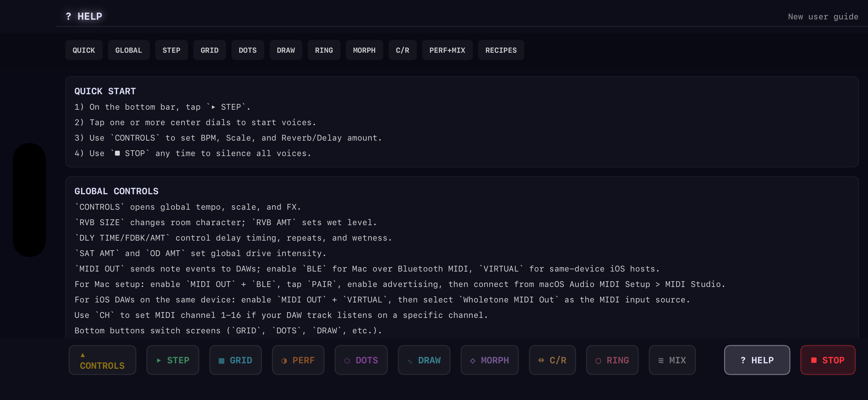Screen dimensions: 868x400
Task: Open the PERF performance screen
Action: coord(298,360)
